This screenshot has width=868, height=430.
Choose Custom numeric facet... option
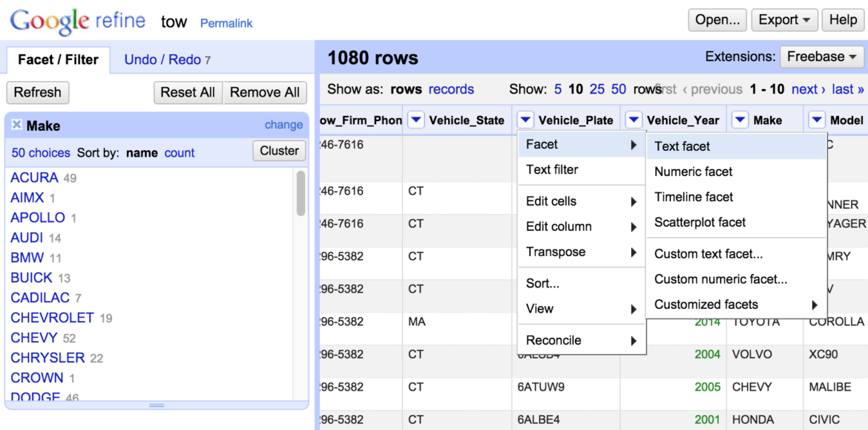(x=736, y=279)
